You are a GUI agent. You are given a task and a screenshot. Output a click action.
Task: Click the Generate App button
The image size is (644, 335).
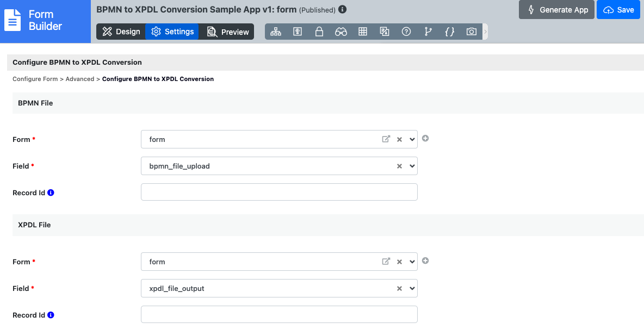pos(557,10)
